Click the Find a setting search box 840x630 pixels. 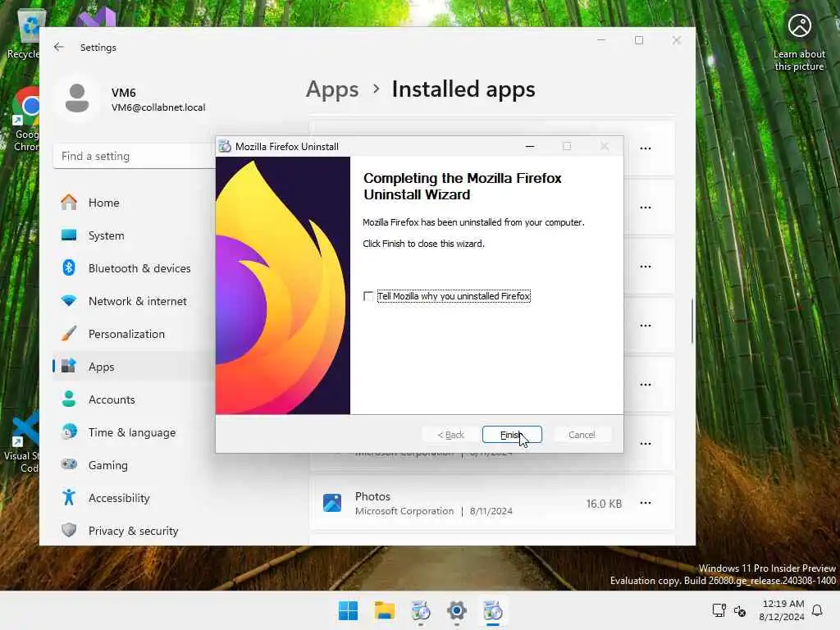pos(134,156)
